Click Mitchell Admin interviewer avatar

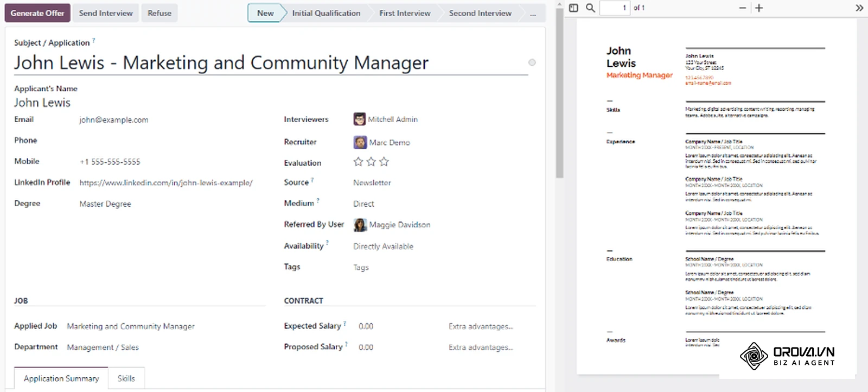pos(359,119)
